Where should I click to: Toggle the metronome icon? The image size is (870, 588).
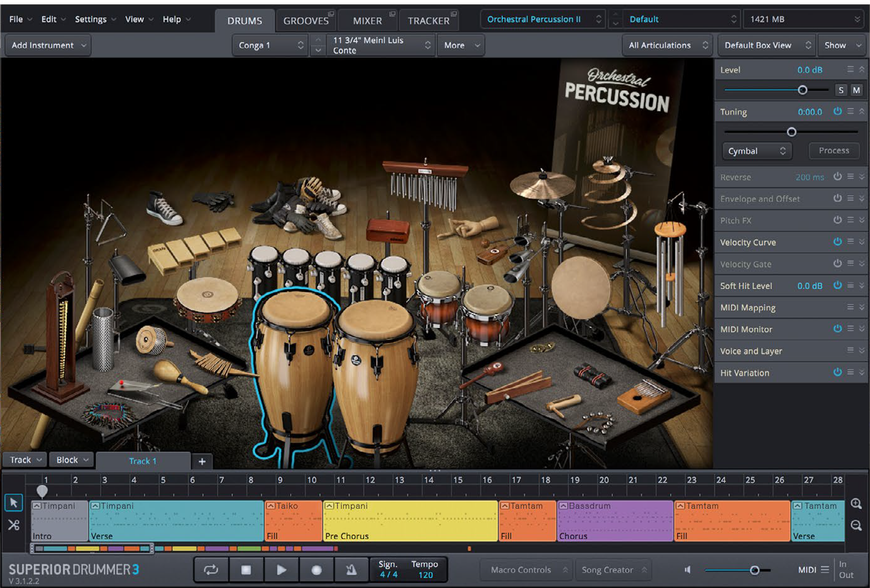(x=351, y=569)
